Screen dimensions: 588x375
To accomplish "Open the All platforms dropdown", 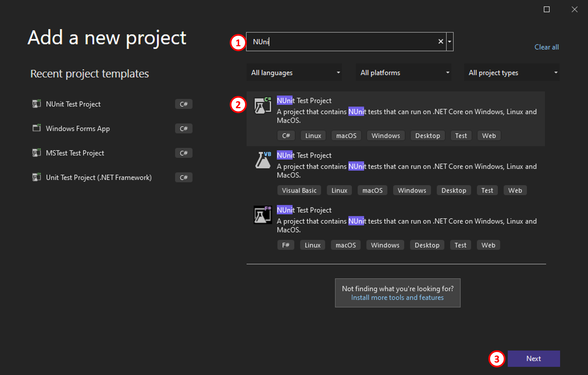I will [x=403, y=73].
